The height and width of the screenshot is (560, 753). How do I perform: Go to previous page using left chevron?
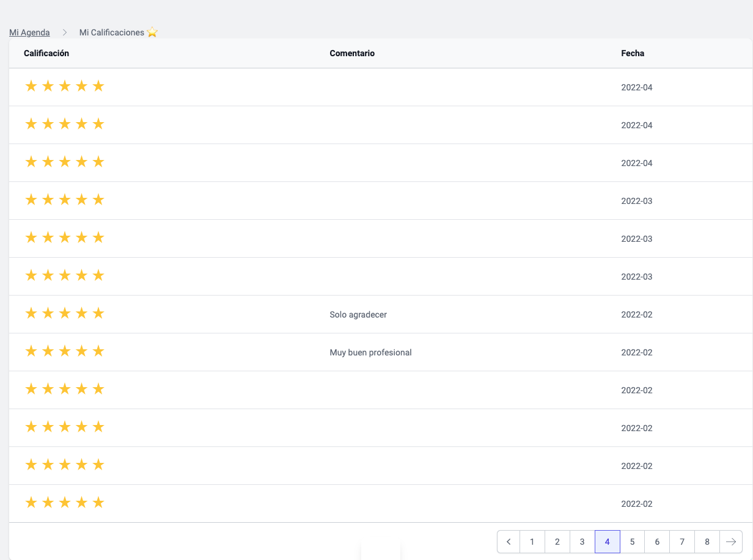pyautogui.click(x=509, y=542)
